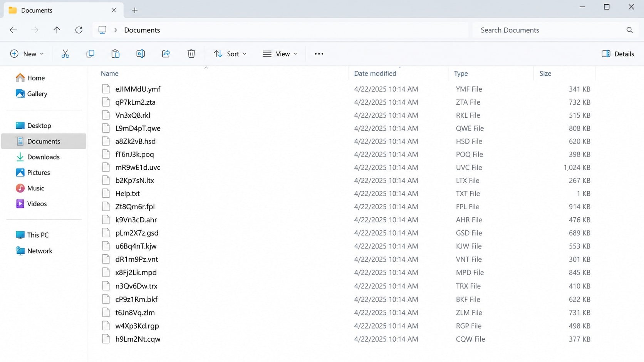644x362 pixels.
Task: Expand breadcrumb chevron before Documents
Action: tap(116, 30)
